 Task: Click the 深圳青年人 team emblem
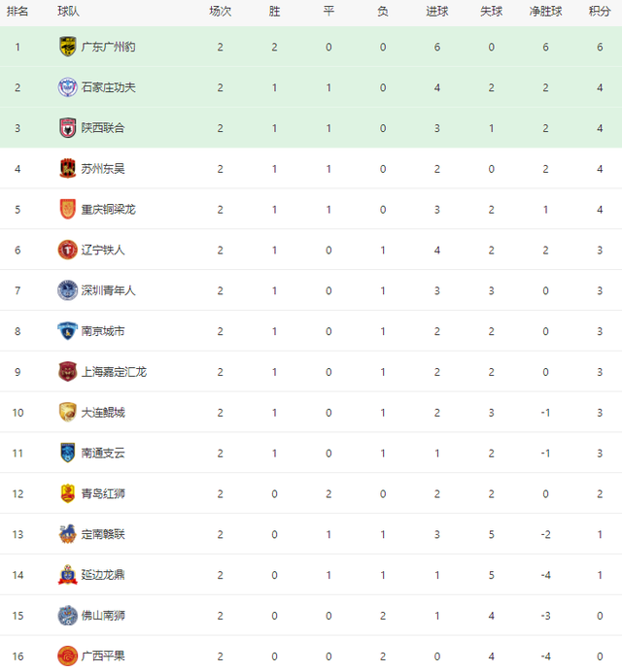point(67,290)
